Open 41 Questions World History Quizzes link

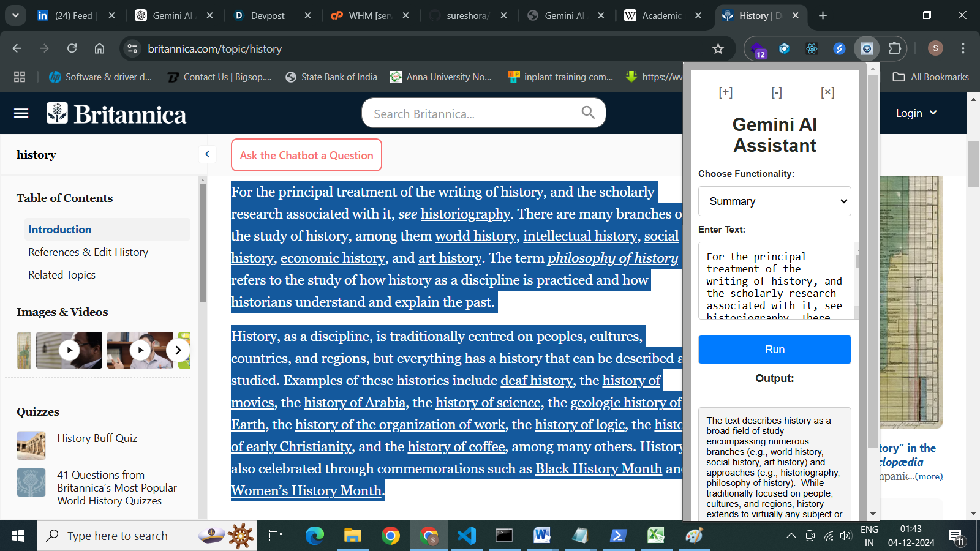click(117, 487)
